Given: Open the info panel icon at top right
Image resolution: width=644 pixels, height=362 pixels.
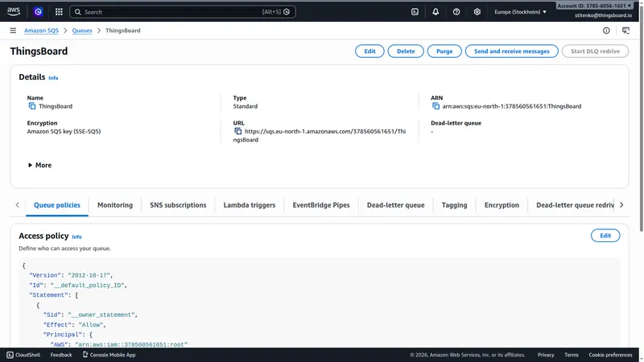Looking at the screenshot, I should 606,31.
